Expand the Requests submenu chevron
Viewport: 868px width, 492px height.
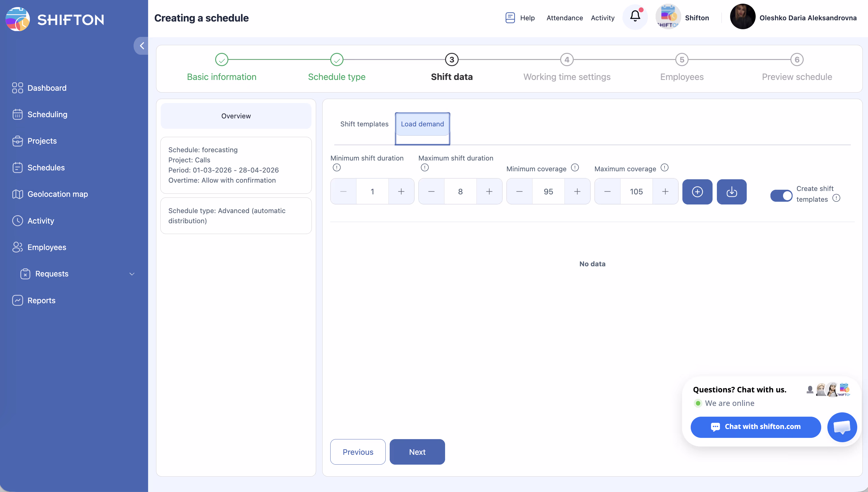pos(132,274)
